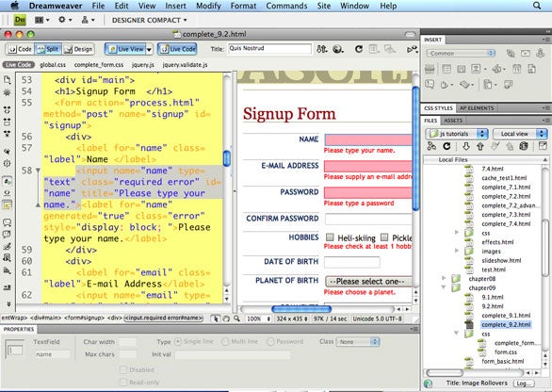This screenshot has height=392, width=552.
Task: Open related file complete_form.css
Action: [99, 65]
